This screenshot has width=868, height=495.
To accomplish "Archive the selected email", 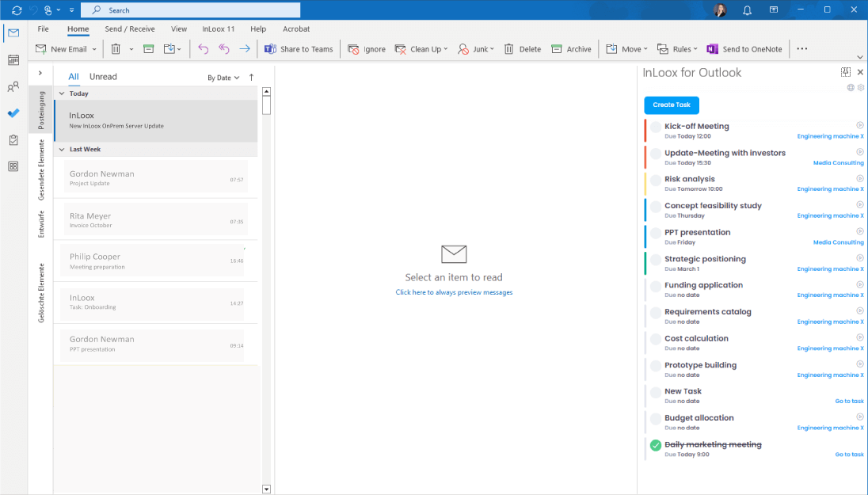I will point(572,48).
